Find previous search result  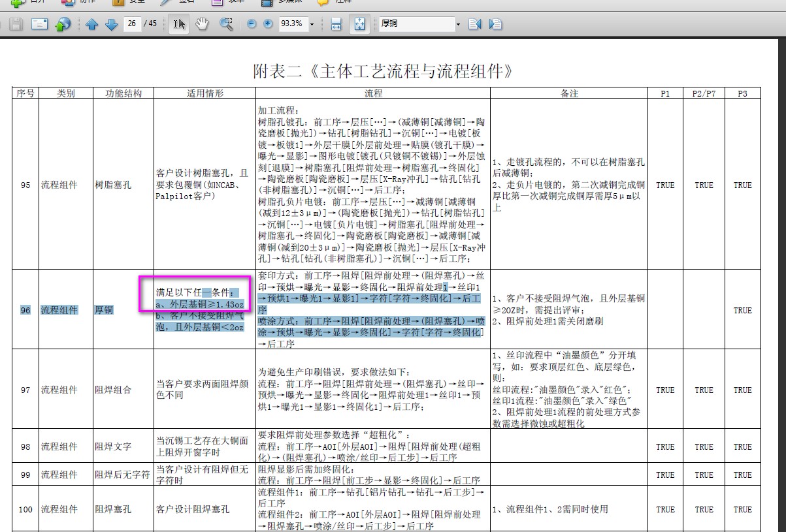click(x=475, y=24)
